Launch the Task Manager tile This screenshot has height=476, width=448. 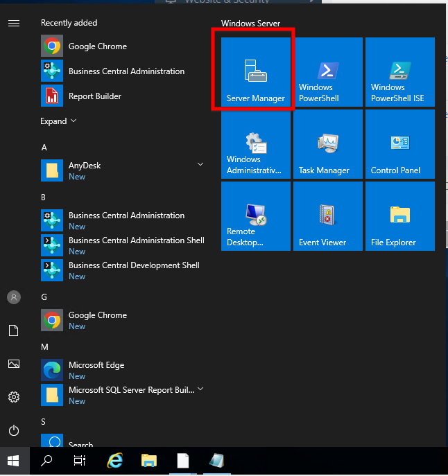coord(328,144)
